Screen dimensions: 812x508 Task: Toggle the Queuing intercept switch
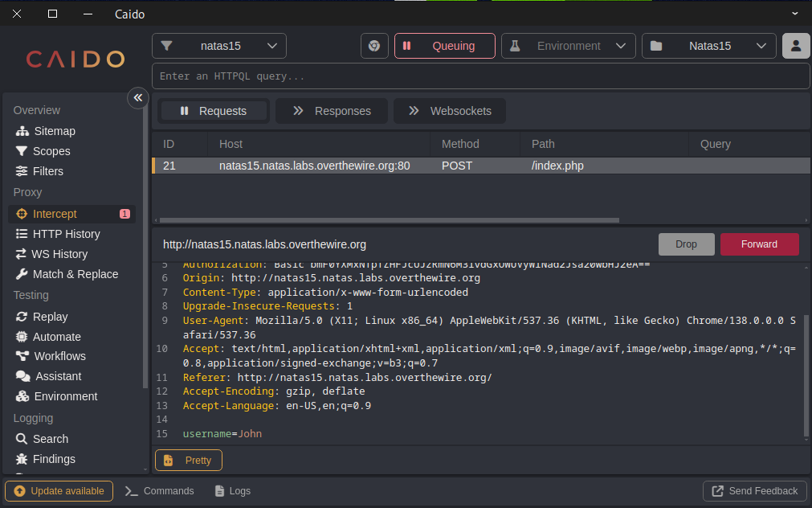[x=444, y=46]
